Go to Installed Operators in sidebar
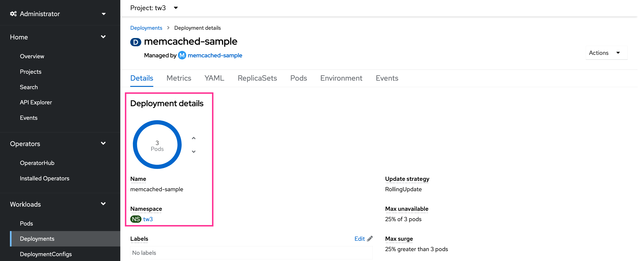 point(44,178)
